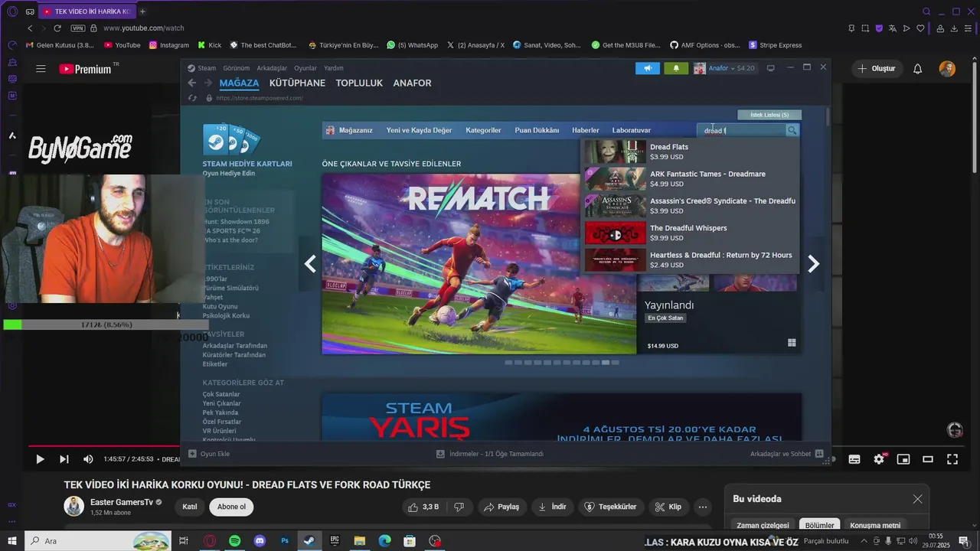The image size is (980, 551).
Task: Play the YouTube video
Action: pos(40,459)
